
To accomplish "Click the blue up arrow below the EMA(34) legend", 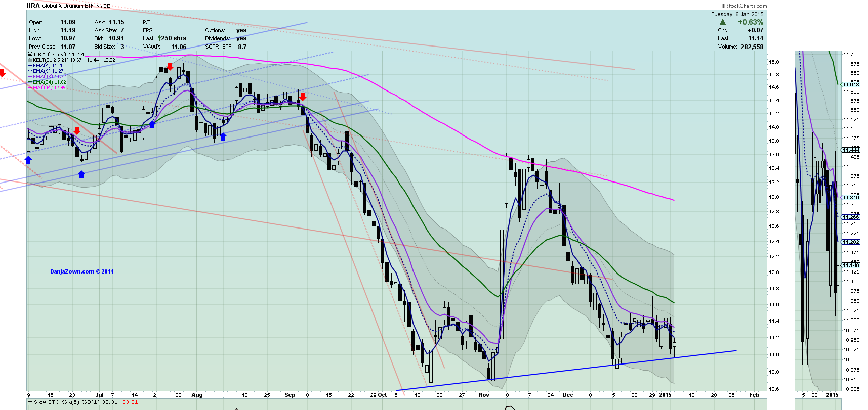I will (28, 160).
